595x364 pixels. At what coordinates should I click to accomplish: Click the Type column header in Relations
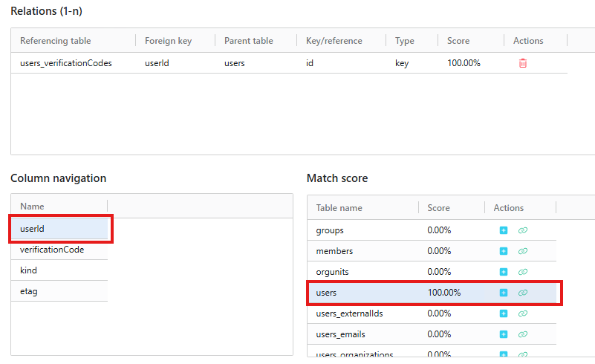pos(405,41)
